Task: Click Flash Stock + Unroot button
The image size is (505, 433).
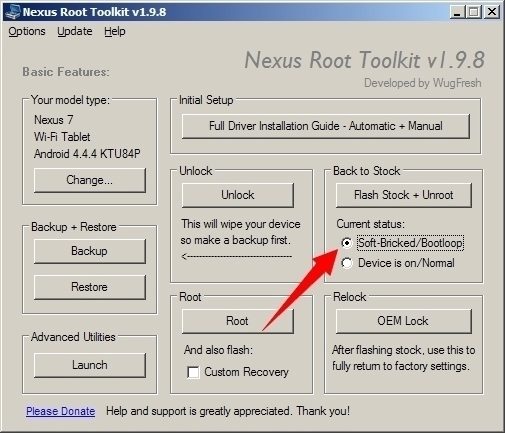Action: tap(404, 195)
